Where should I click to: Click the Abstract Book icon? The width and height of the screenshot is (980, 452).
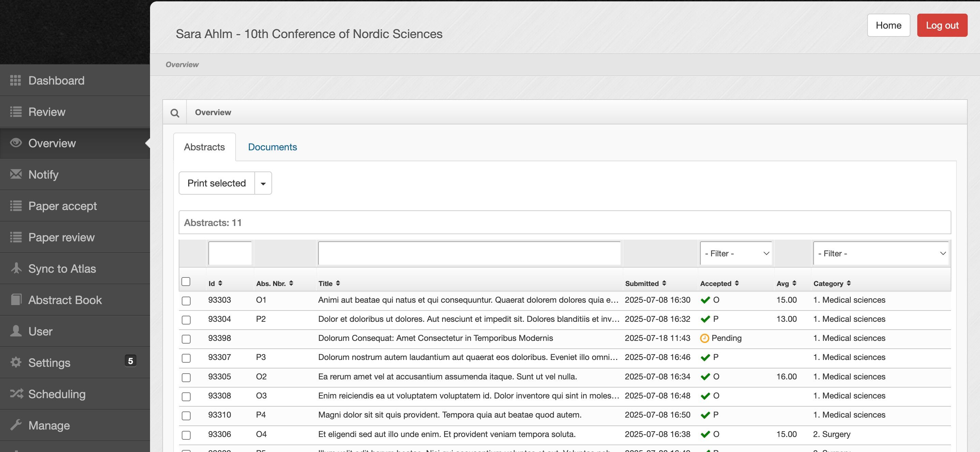point(16,300)
